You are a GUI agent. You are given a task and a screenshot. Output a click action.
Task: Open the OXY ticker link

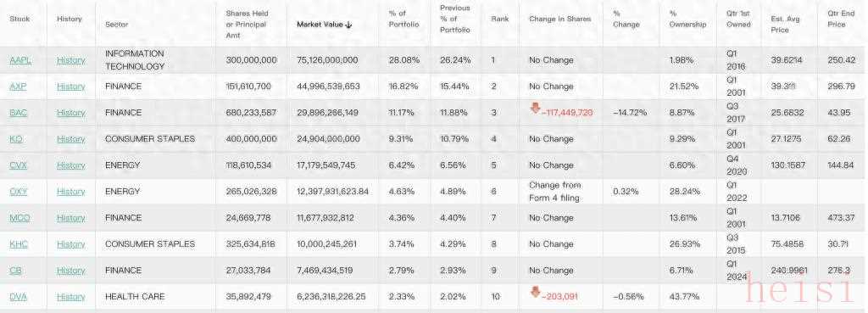point(19,192)
